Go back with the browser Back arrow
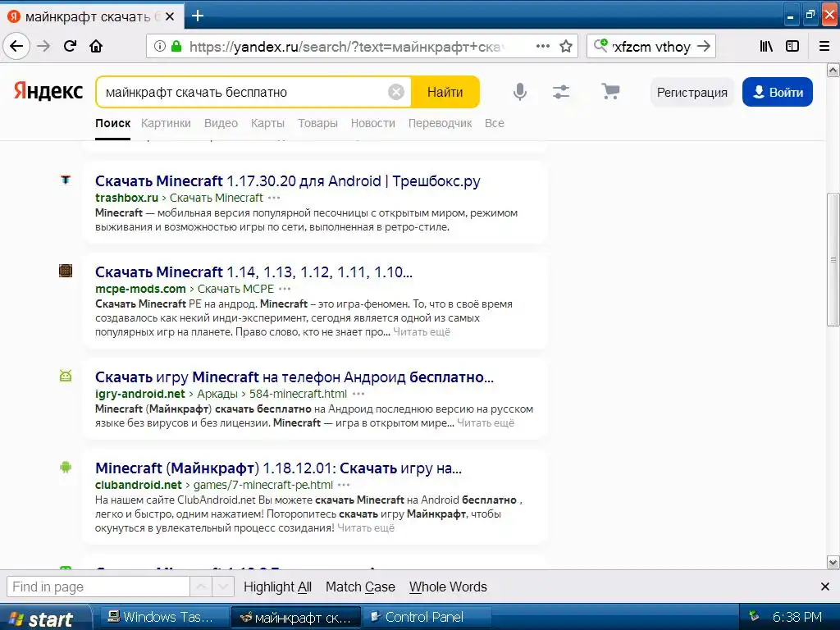Viewport: 840px width, 630px height. (x=16, y=46)
